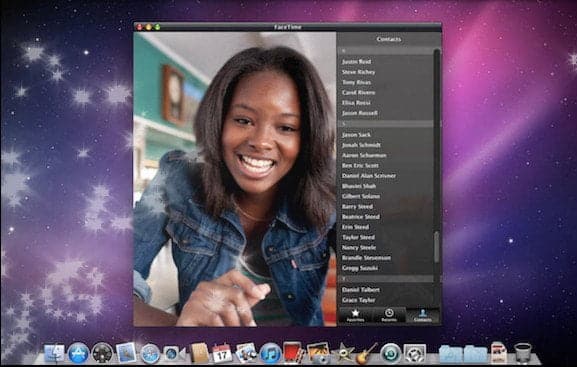This screenshot has width=577, height=367.
Task: Click the FaceTime camera icon in dock
Action: point(174,353)
